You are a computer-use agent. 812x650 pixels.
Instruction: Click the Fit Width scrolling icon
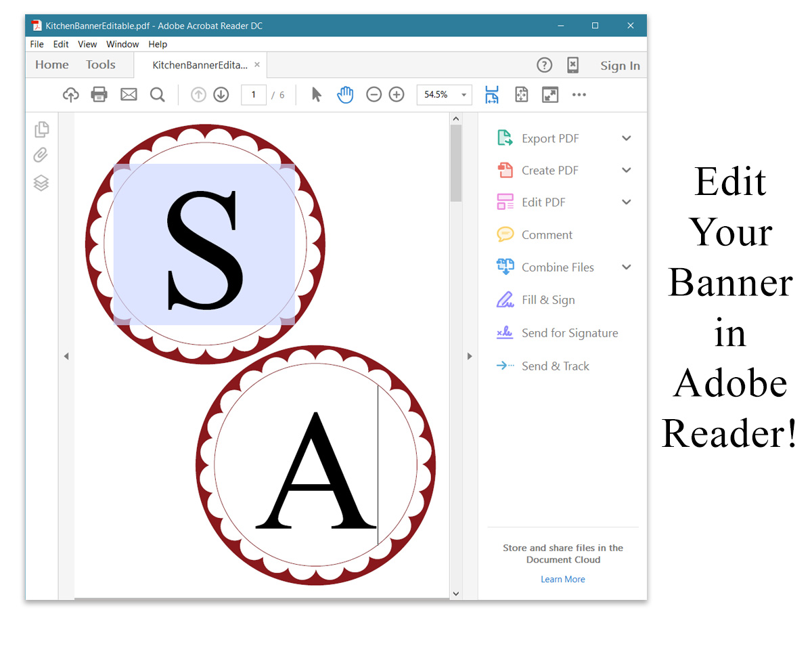click(492, 95)
